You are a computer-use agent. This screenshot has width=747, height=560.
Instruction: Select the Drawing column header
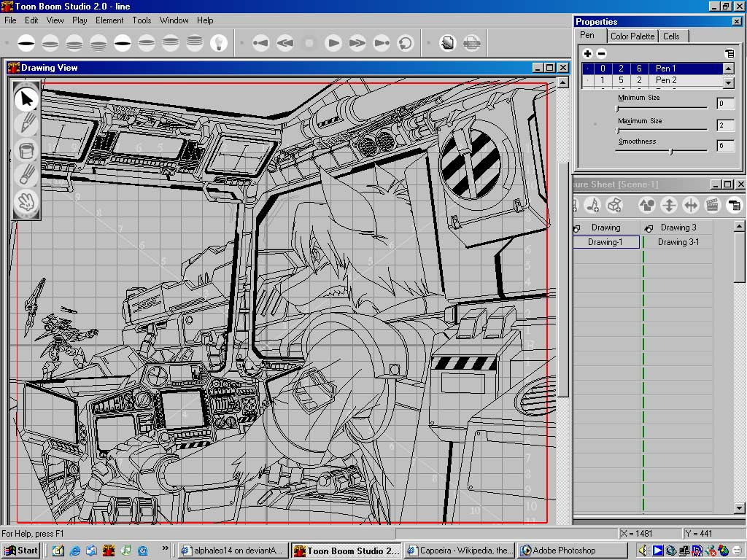click(605, 227)
